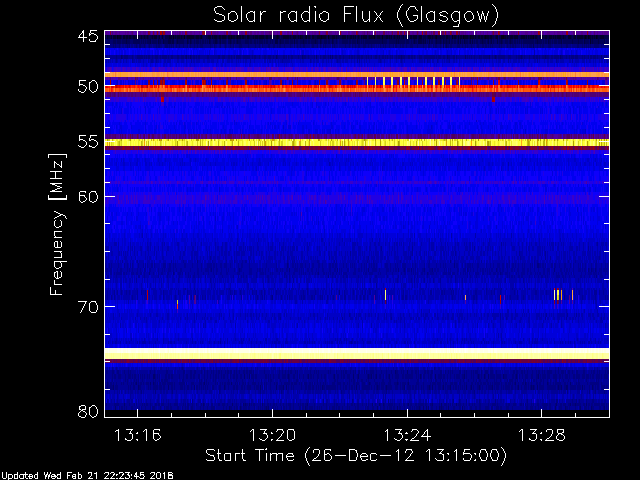Click the bright yellow band at 55 MHz
The width and height of the screenshot is (640, 480).
[357, 142]
